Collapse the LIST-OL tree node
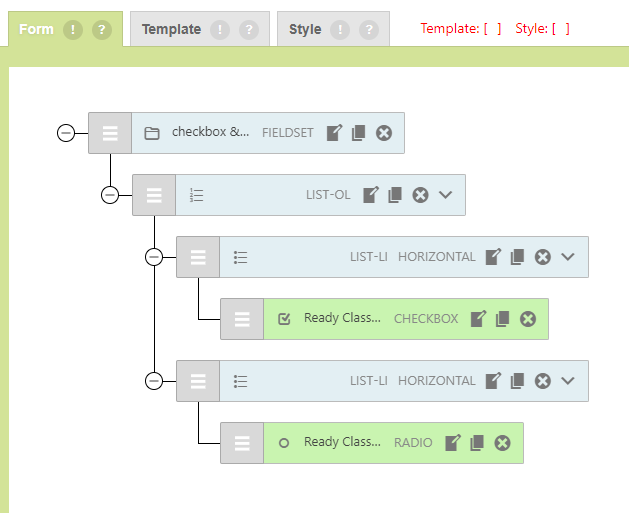629x513 pixels. 110,195
